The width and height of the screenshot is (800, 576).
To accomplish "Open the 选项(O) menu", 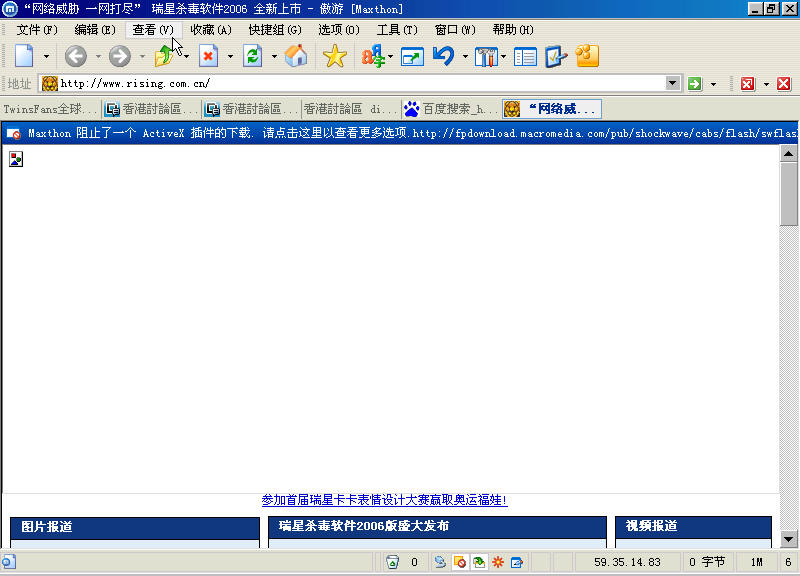I will click(x=339, y=30).
